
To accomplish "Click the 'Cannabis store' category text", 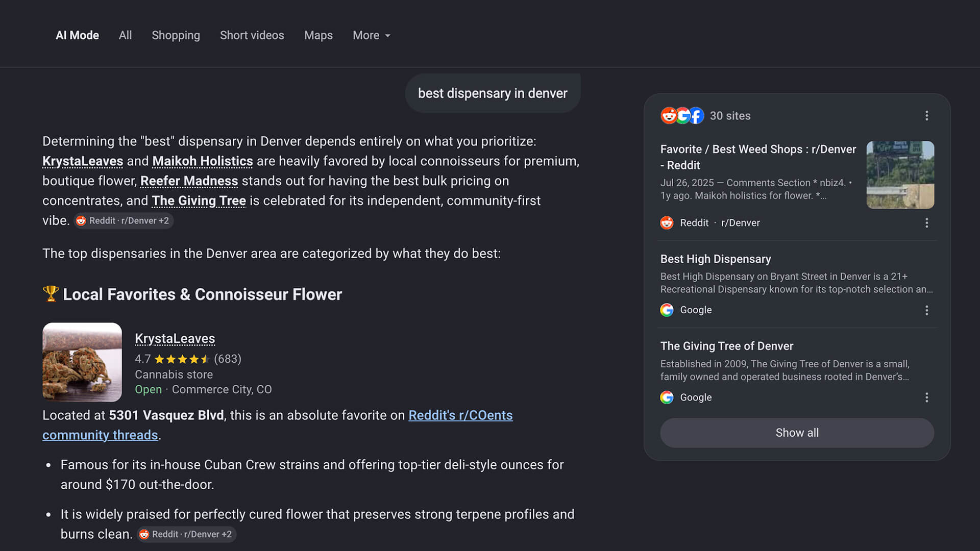I will click(174, 375).
